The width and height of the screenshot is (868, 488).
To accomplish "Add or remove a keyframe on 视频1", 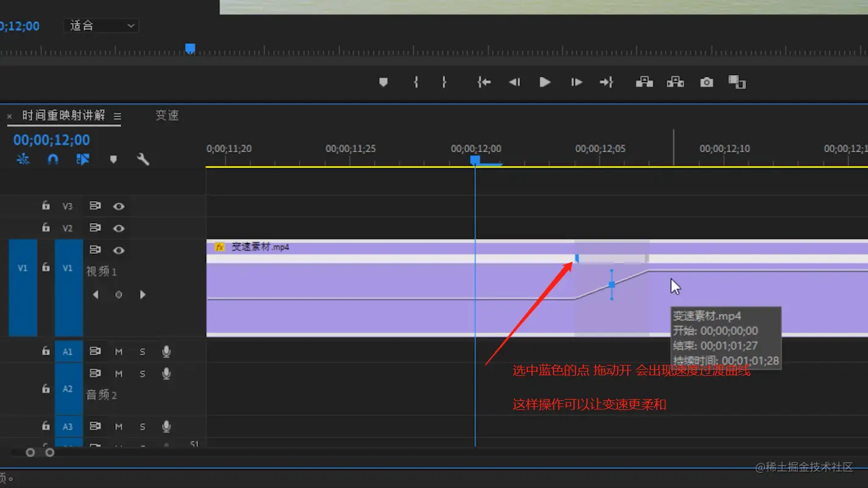I will click(119, 295).
